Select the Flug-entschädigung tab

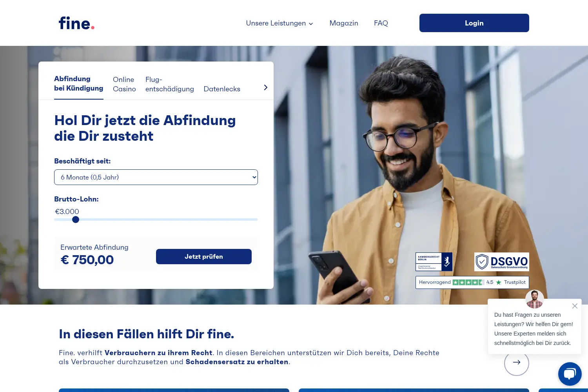click(x=170, y=84)
